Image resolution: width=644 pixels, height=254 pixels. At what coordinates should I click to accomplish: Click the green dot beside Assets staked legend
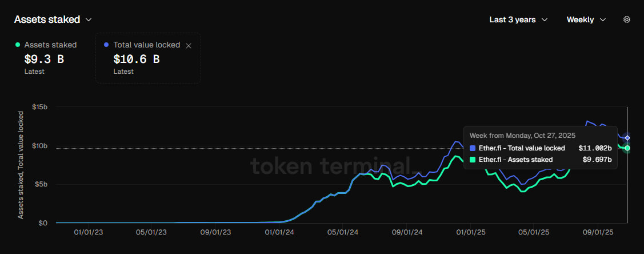[18, 45]
